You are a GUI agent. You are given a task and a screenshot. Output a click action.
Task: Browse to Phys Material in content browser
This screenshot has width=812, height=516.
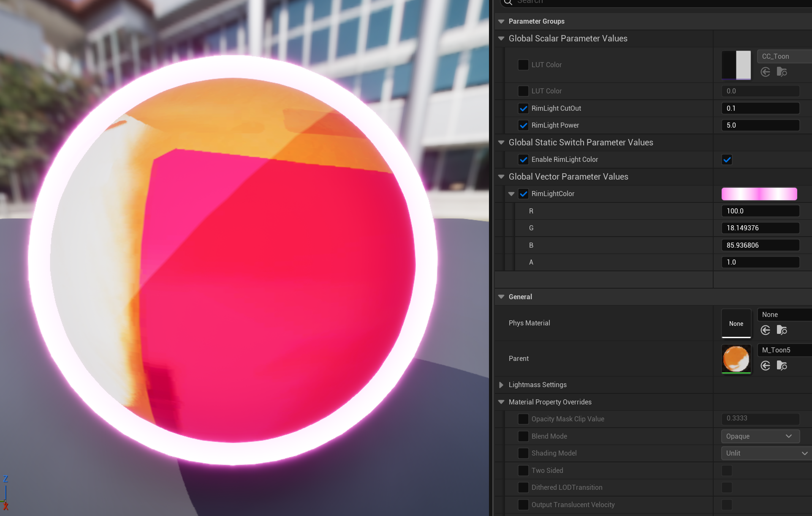tap(782, 330)
